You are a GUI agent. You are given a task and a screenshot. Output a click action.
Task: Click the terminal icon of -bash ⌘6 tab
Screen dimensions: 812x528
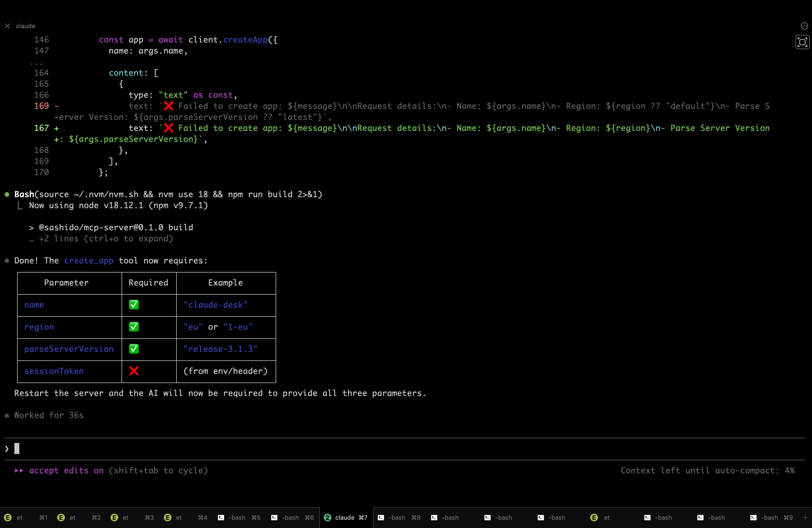[274, 518]
